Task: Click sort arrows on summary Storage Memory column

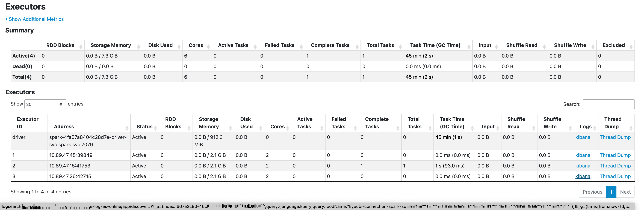Action: click(138, 47)
